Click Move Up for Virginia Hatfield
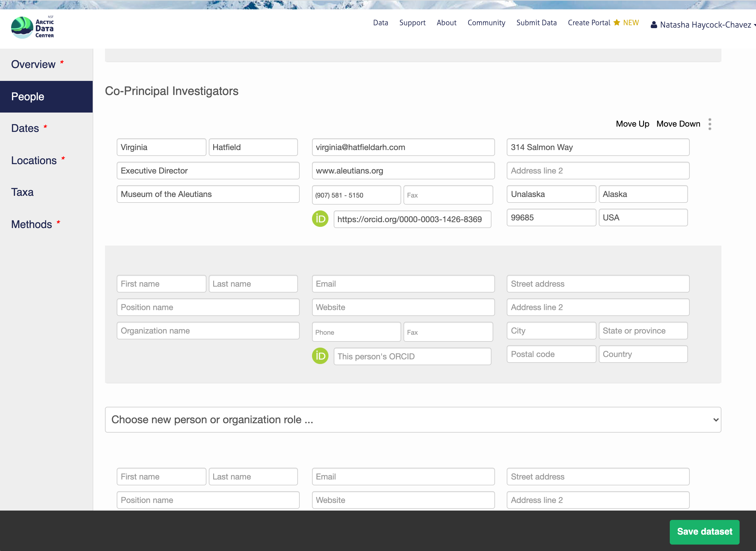Viewport: 756px width, 551px height. click(x=632, y=124)
